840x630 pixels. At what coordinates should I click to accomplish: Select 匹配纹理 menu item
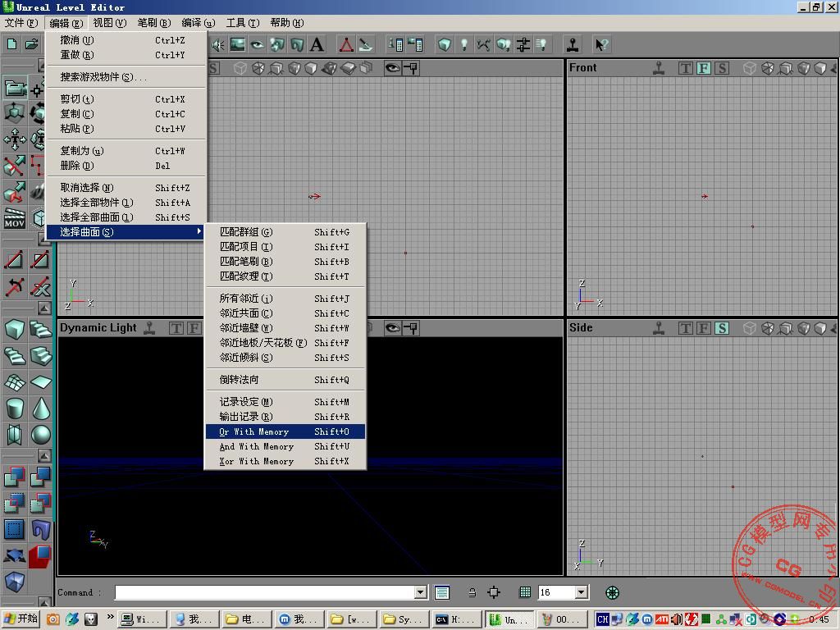(x=285, y=276)
